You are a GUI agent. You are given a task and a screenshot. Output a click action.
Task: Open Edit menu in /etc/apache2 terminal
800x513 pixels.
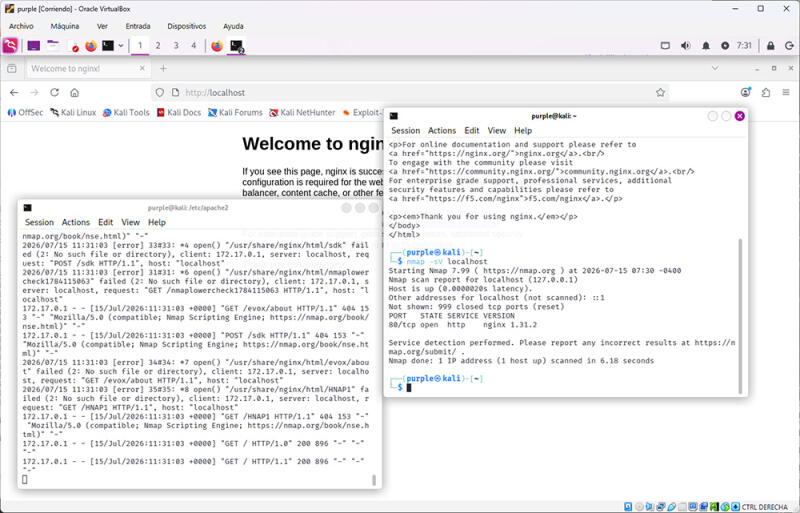[106, 223]
